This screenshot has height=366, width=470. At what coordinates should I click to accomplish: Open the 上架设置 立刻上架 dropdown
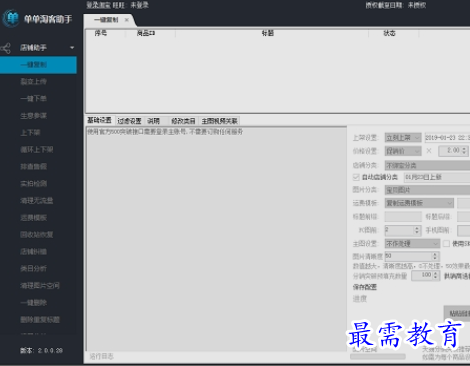pos(403,137)
